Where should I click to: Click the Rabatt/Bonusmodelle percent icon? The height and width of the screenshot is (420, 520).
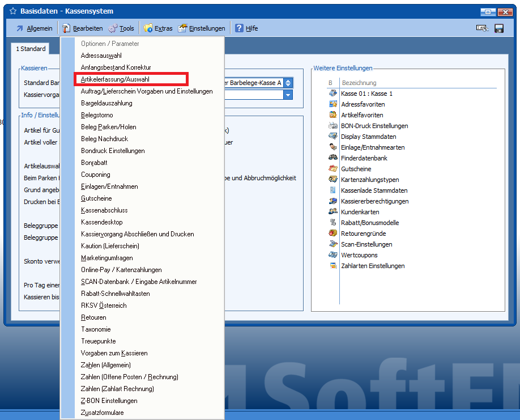333,223
